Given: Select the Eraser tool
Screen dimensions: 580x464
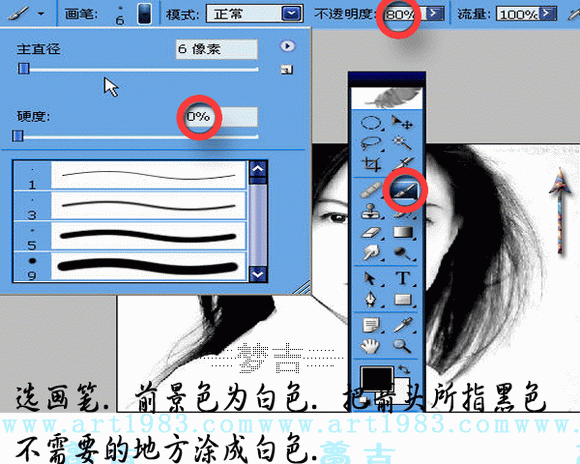Looking at the screenshot, I should click(x=371, y=233).
